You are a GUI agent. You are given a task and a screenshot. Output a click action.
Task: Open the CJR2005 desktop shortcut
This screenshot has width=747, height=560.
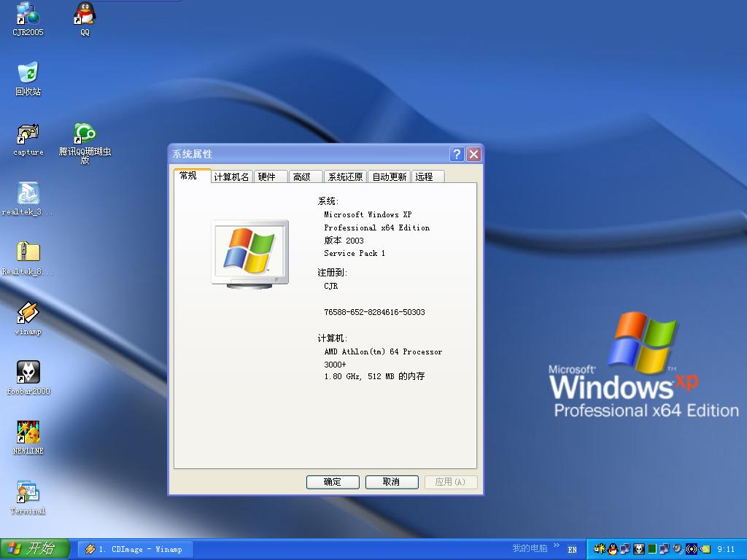(28, 19)
